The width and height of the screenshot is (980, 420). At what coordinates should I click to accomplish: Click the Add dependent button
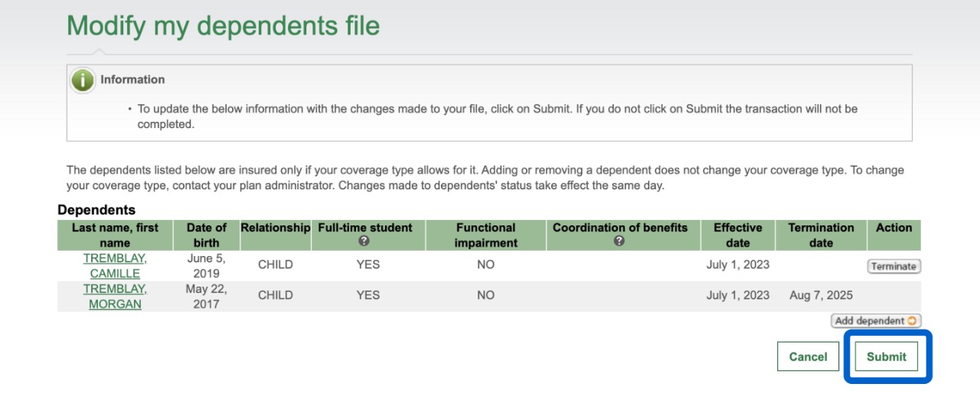coord(876,321)
